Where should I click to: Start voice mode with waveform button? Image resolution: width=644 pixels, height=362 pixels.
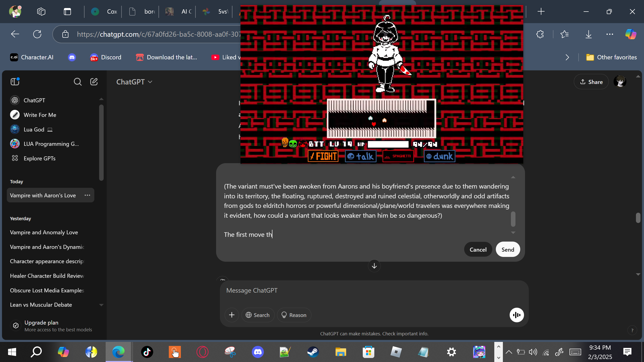[x=516, y=315]
